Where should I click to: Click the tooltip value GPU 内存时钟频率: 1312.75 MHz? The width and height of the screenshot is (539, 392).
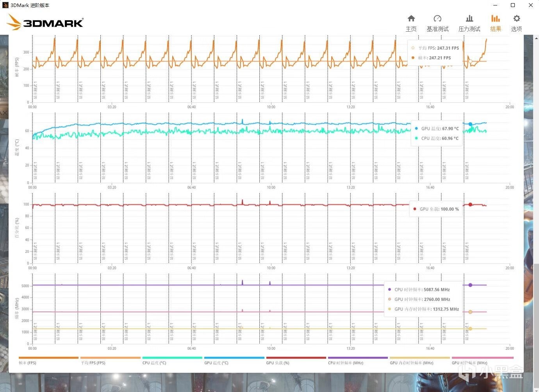427,309
